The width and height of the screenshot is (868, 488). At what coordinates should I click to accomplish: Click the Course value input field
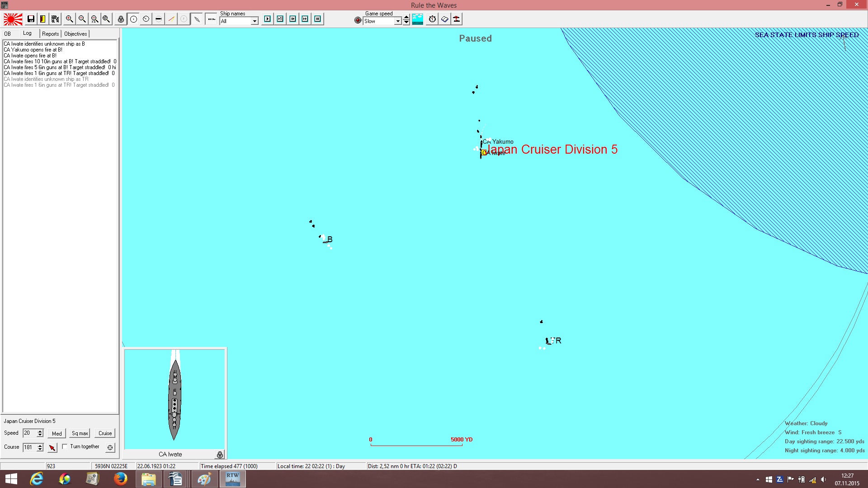(x=29, y=447)
